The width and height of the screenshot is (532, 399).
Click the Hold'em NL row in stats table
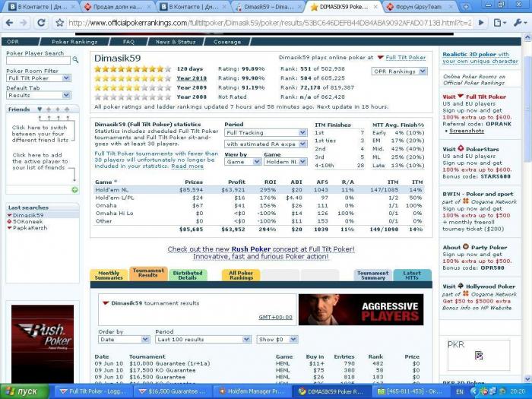pyautogui.click(x=259, y=190)
